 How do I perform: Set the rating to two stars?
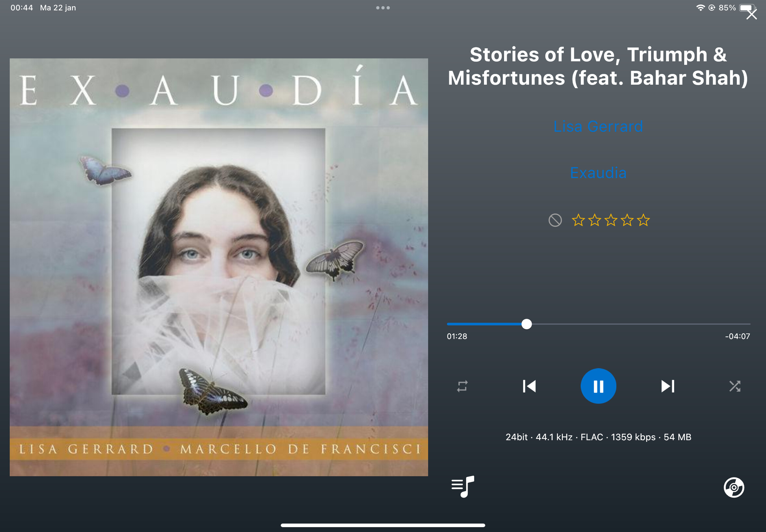coord(595,220)
